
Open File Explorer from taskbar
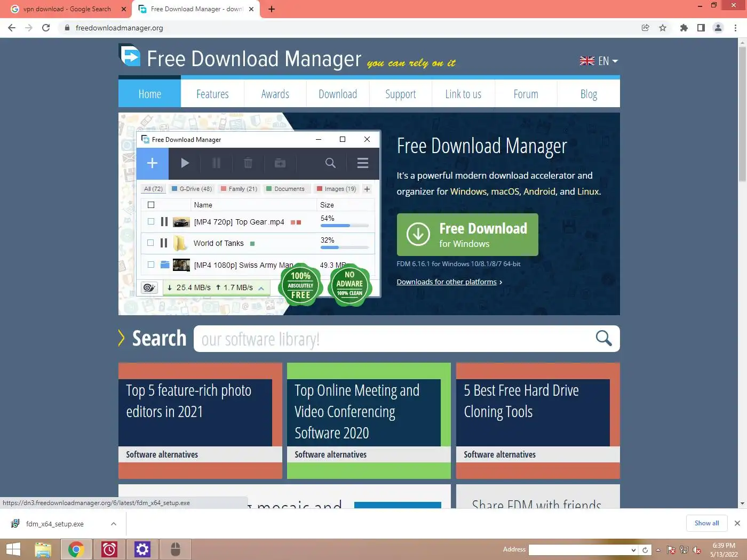click(43, 549)
